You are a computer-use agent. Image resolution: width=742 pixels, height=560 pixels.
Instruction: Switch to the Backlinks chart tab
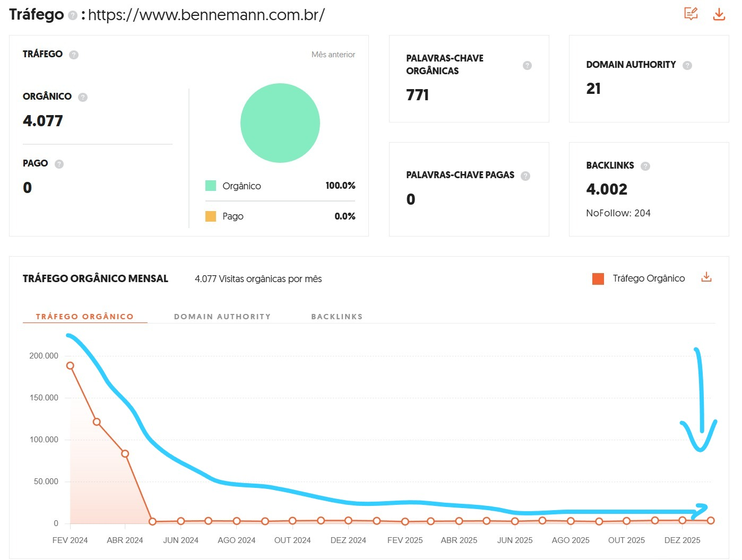tap(337, 316)
